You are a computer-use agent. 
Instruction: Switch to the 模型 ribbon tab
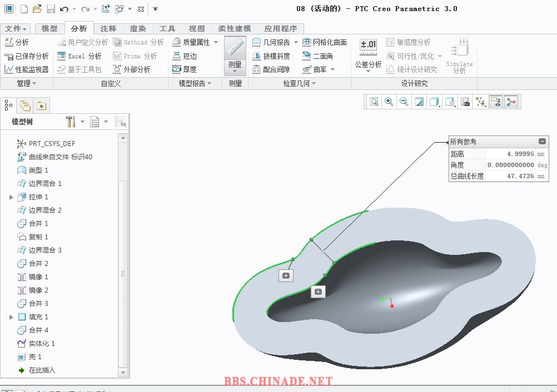49,28
